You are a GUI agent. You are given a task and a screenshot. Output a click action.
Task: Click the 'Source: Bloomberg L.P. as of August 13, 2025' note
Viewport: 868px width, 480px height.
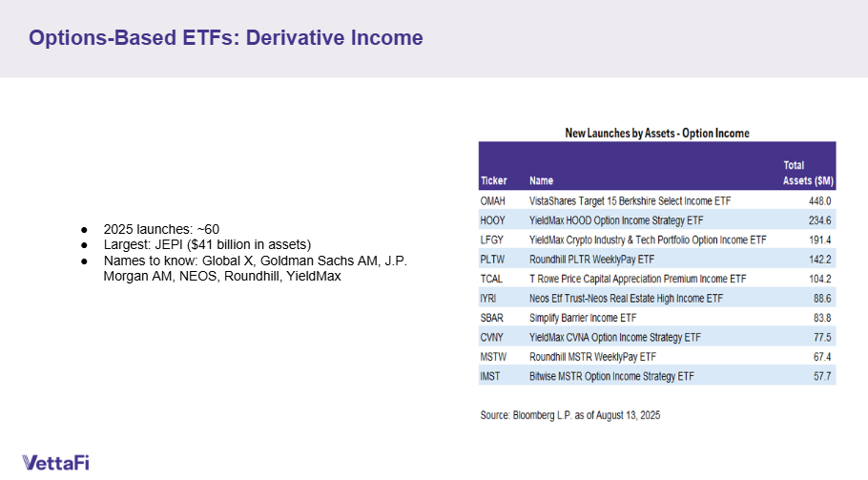coord(570,415)
